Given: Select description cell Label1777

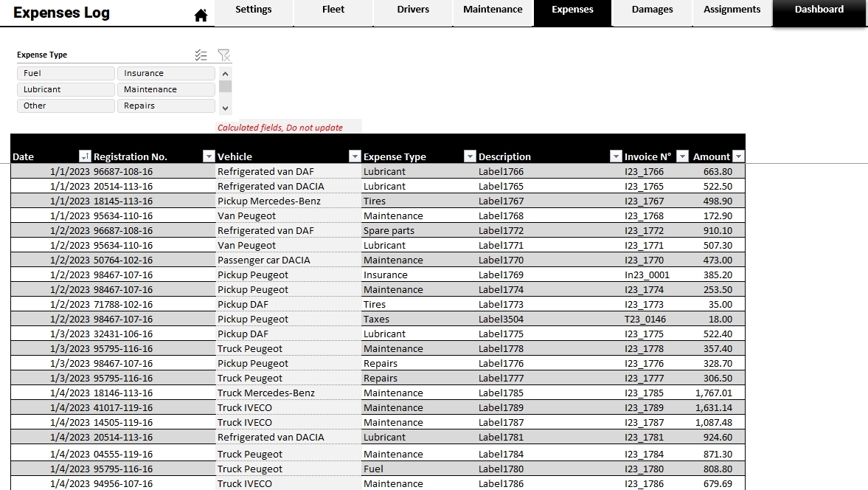Looking at the screenshot, I should [549, 378].
